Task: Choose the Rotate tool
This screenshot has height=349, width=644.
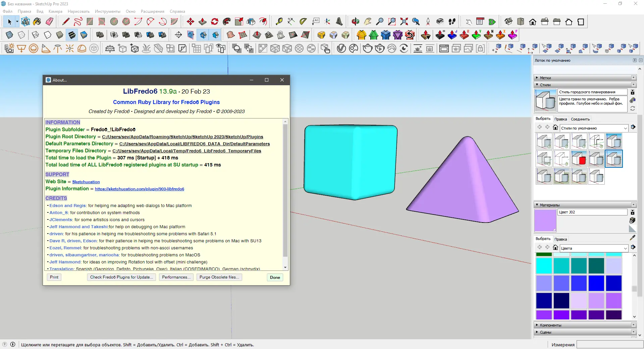Action: 215,22
